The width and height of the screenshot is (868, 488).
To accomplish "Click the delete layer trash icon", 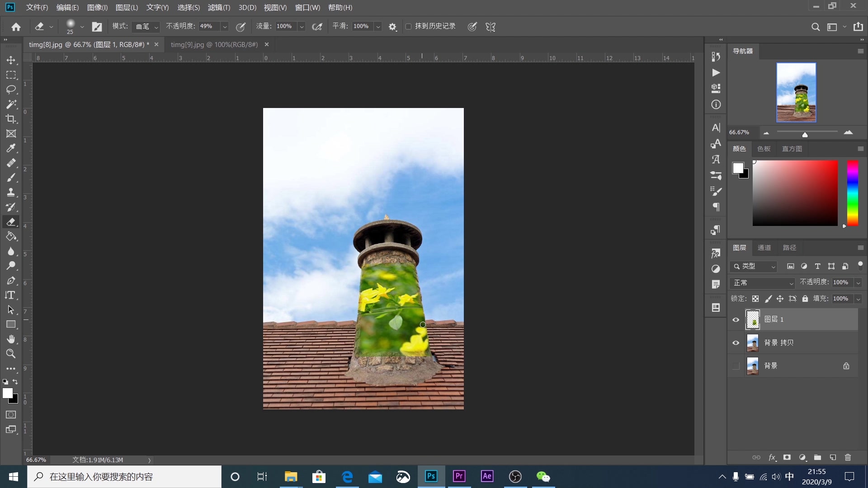I will [848, 457].
